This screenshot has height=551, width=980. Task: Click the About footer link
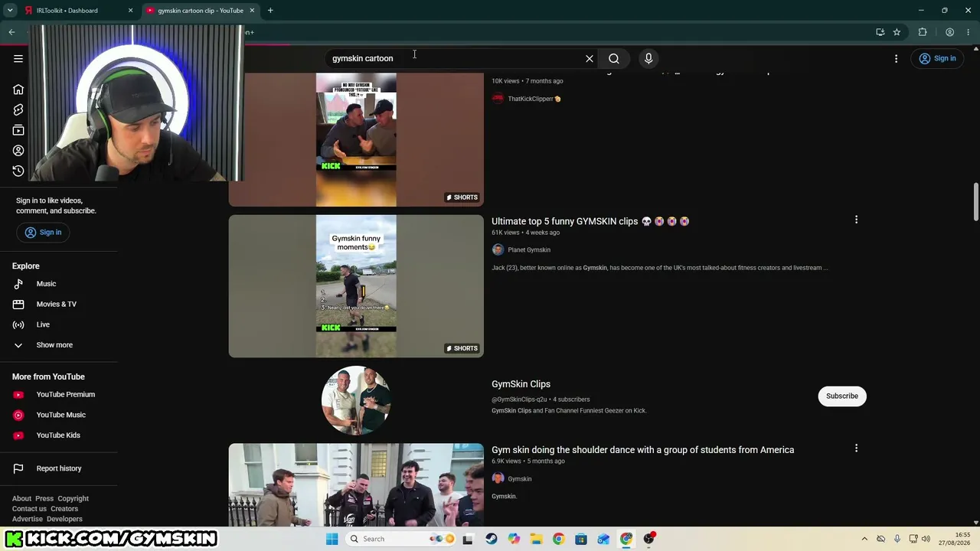[21, 499]
